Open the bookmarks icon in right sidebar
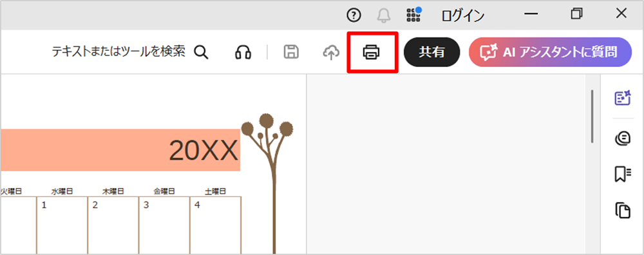 [x=623, y=174]
